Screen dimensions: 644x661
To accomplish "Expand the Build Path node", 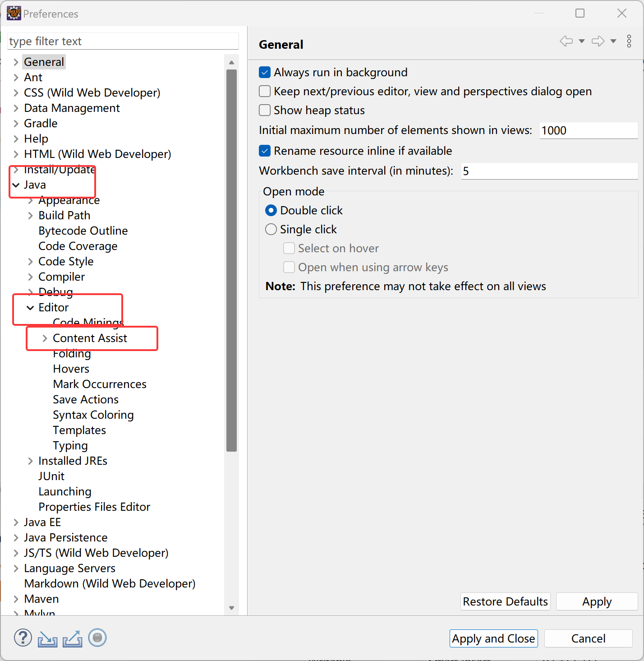I will tap(31, 216).
